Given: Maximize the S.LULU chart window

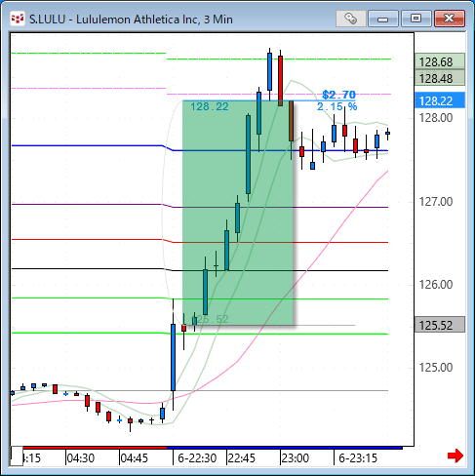Looking at the screenshot, I should click(x=416, y=19).
